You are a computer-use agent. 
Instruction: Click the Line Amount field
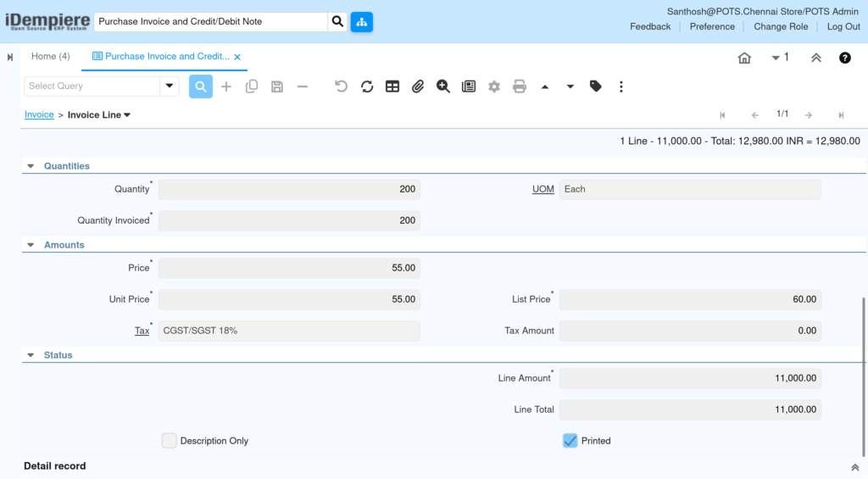(x=690, y=378)
